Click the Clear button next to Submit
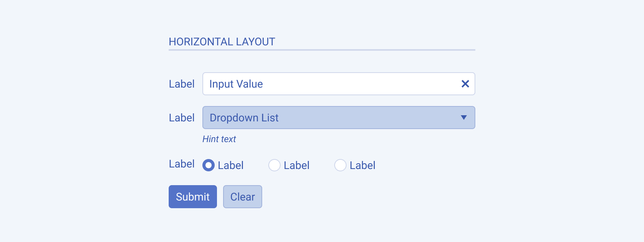 click(x=243, y=197)
